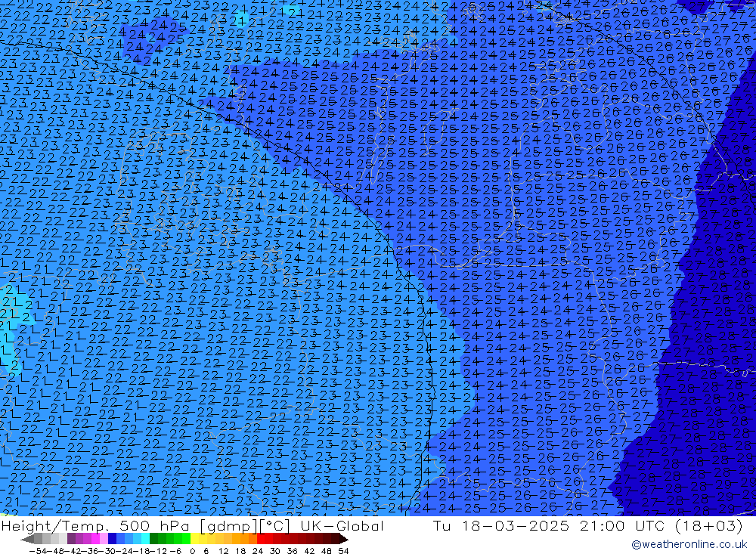The height and width of the screenshot is (554, 756).
Task: Click the grey left arrow end of the color scale
Action: 27,539
